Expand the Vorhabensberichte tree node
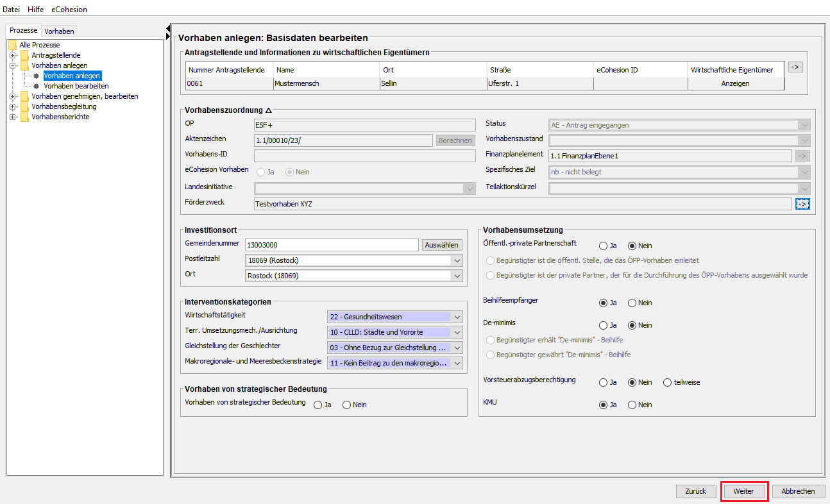The width and height of the screenshot is (830, 504). [x=12, y=117]
